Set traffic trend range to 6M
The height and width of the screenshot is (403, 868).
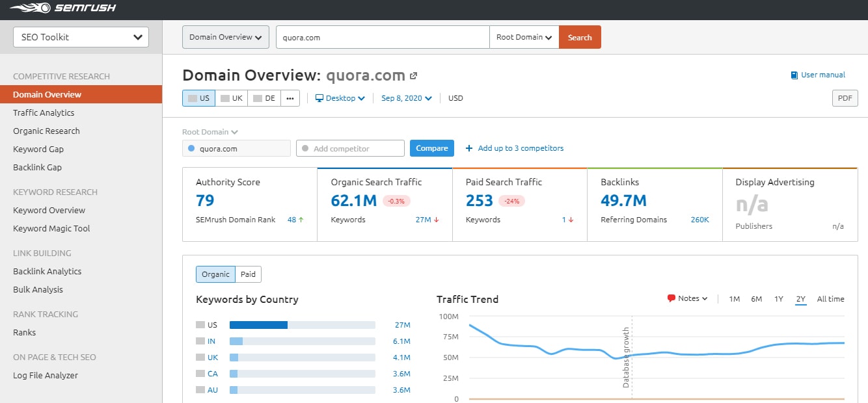[x=756, y=299]
